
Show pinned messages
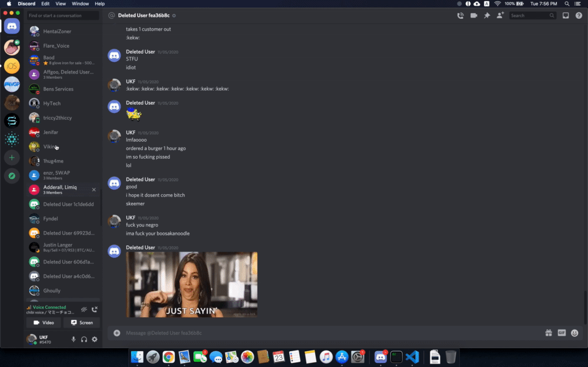tap(487, 16)
